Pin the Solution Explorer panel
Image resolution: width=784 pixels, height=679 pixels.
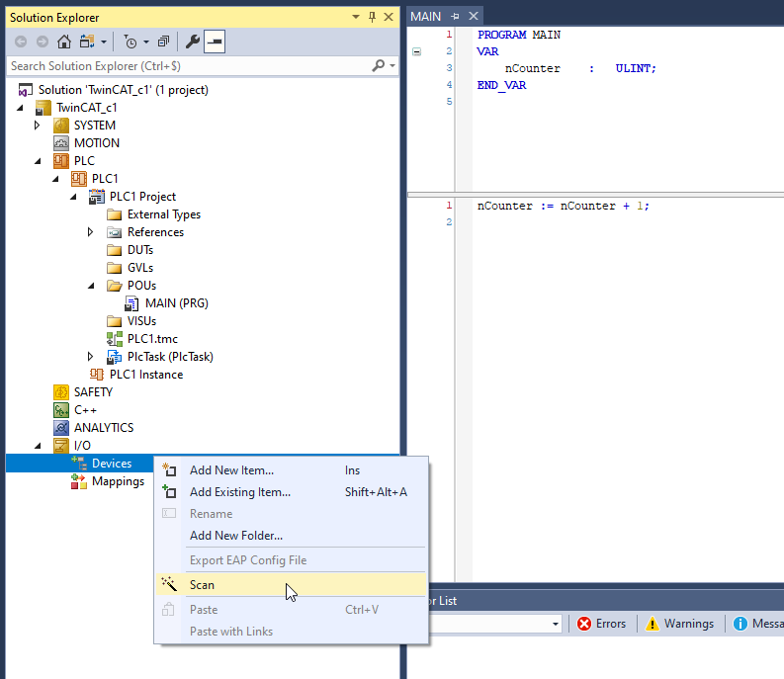click(372, 17)
